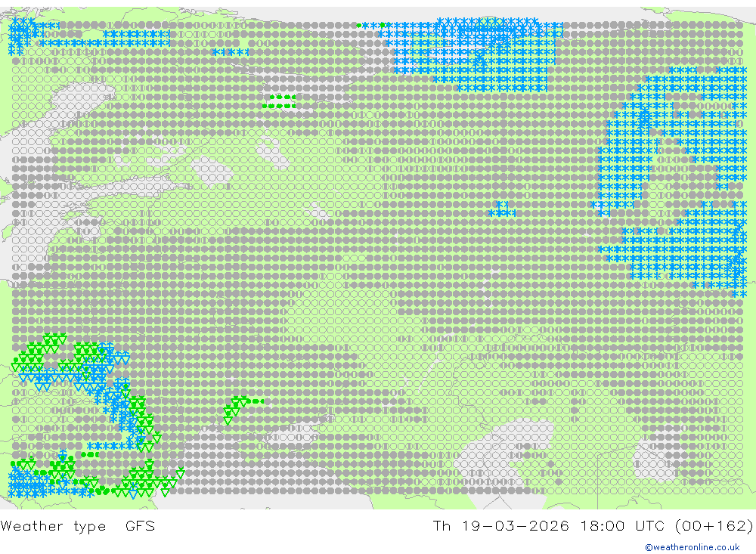Select the 'Th 19-03-2026 18:00 UTC (00+162)' timestamp
Screen dimensions: 756x554
tap(593, 525)
